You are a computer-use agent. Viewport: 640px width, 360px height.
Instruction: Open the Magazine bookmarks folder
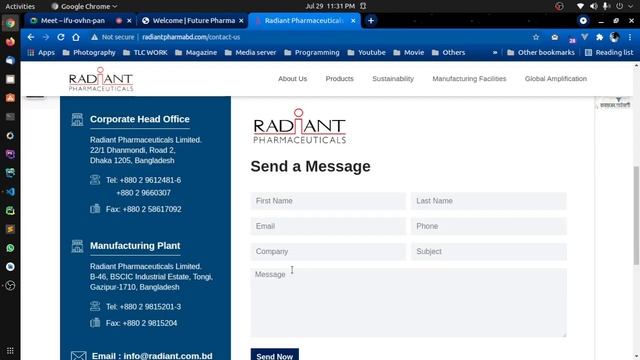[x=196, y=53]
